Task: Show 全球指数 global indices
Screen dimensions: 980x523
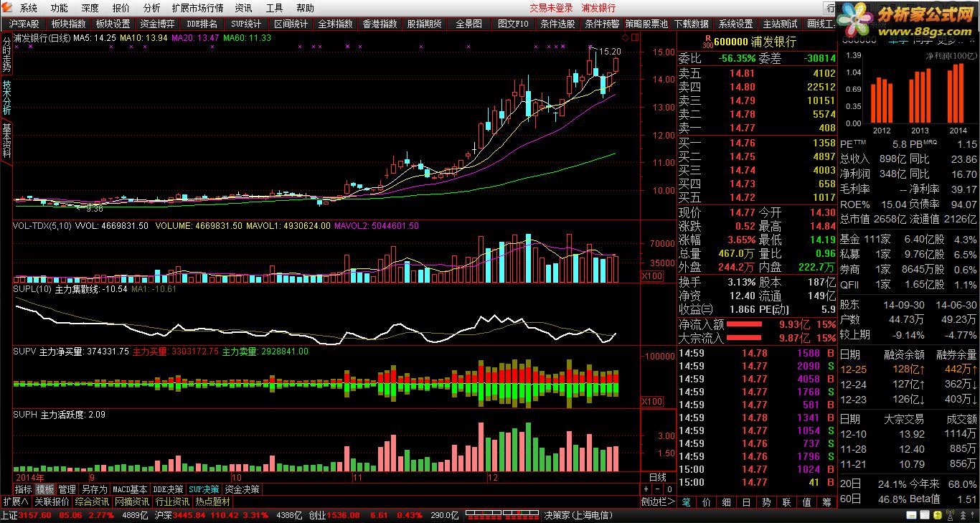Action: pos(335,24)
